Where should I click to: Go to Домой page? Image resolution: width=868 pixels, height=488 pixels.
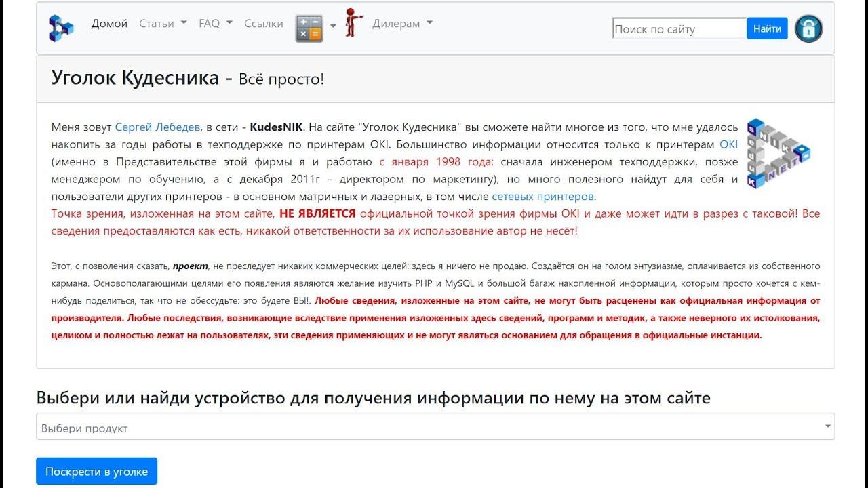click(x=110, y=24)
